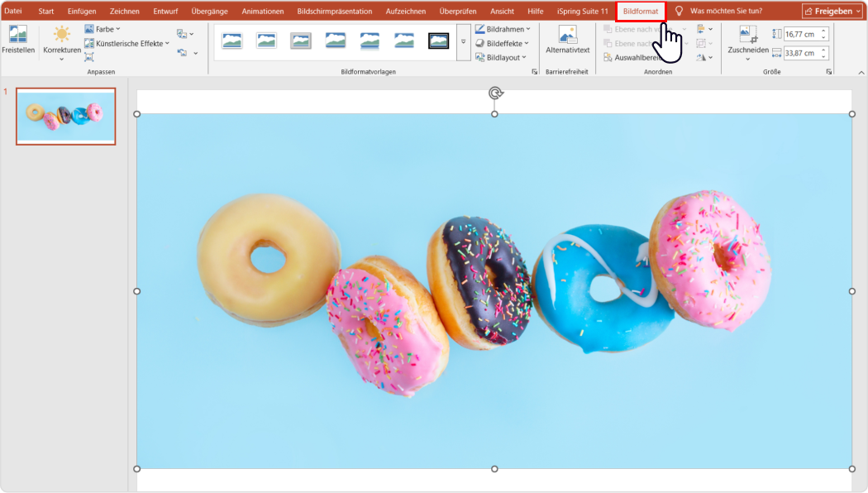Click the Freigeben share button
Image resolution: width=868 pixels, height=493 pixels.
(x=831, y=10)
